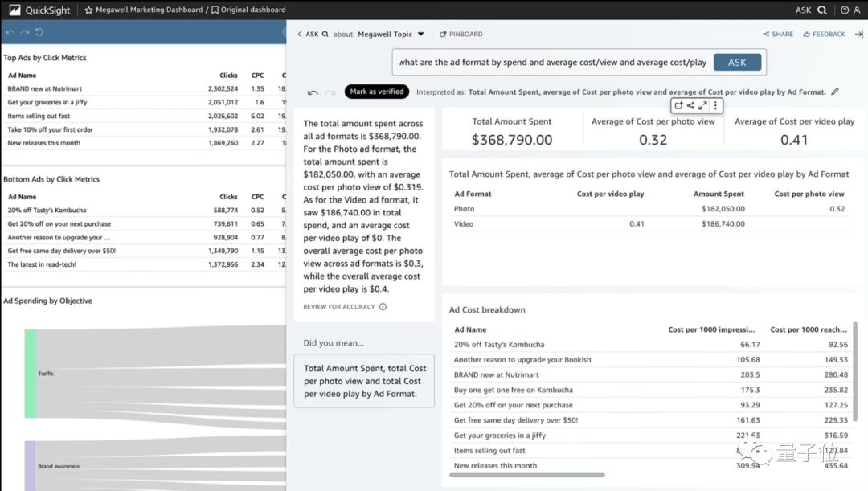Open the help question-mark icon
Image resolution: width=868 pixels, height=491 pixels.
[845, 10]
